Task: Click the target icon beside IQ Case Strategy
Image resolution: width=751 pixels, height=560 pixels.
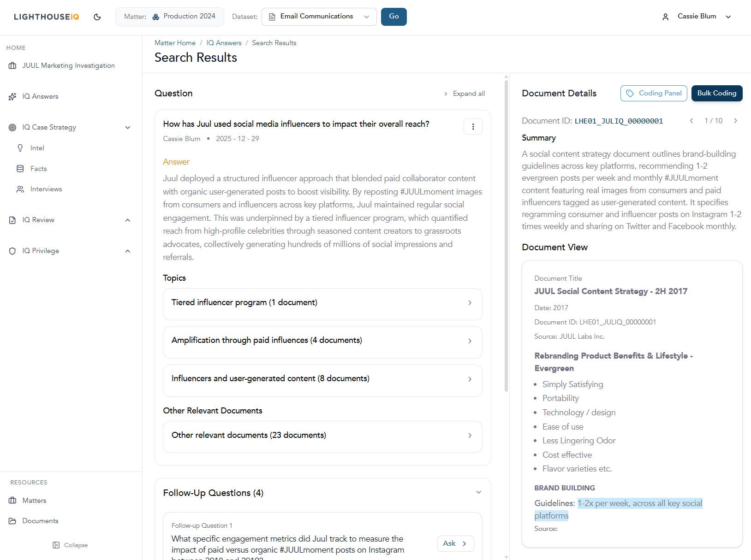Action: 12,127
